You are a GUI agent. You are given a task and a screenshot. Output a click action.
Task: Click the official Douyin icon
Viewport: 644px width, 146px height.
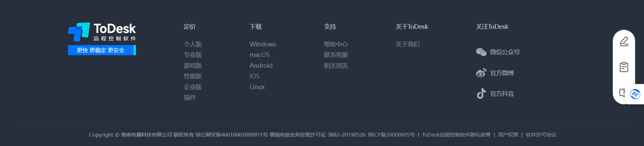coord(481,93)
